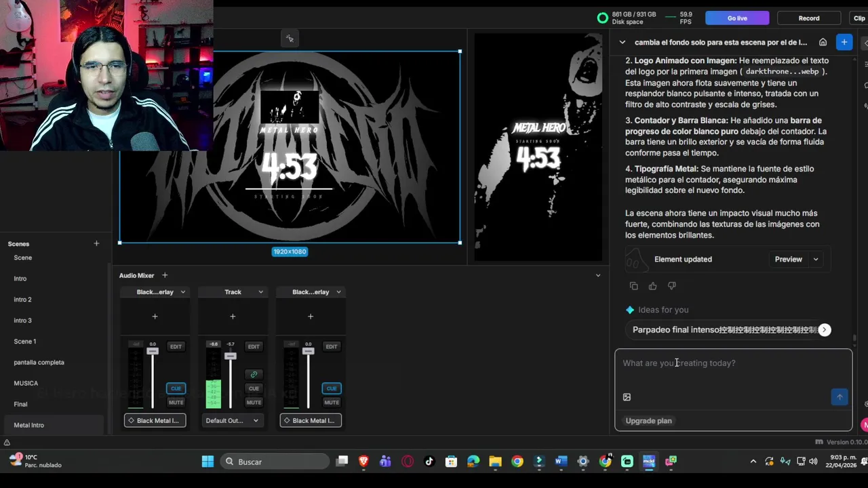Screen dimensions: 868x488
Task: Open Microsoft Word from taskbar
Action: 561,462
